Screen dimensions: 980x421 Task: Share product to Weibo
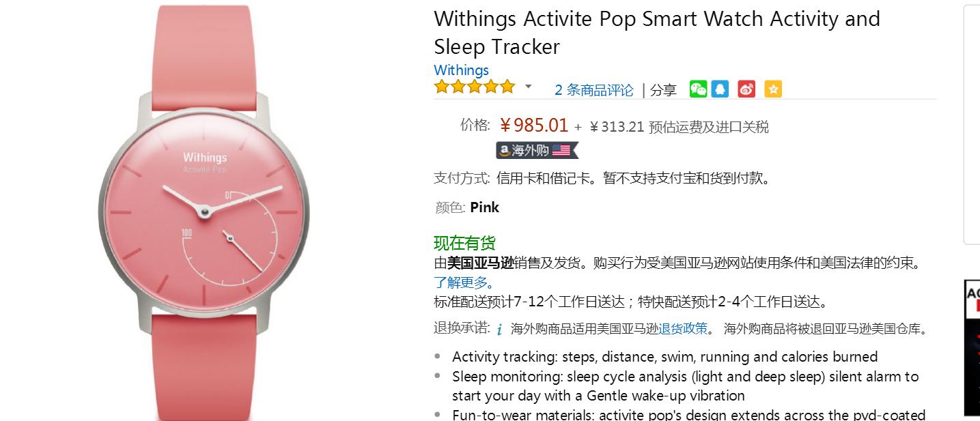point(746,89)
